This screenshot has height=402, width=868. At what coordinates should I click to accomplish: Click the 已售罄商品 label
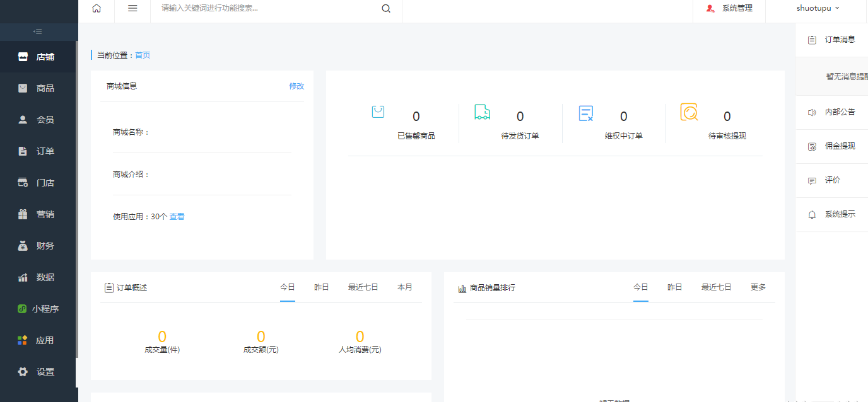pyautogui.click(x=416, y=136)
